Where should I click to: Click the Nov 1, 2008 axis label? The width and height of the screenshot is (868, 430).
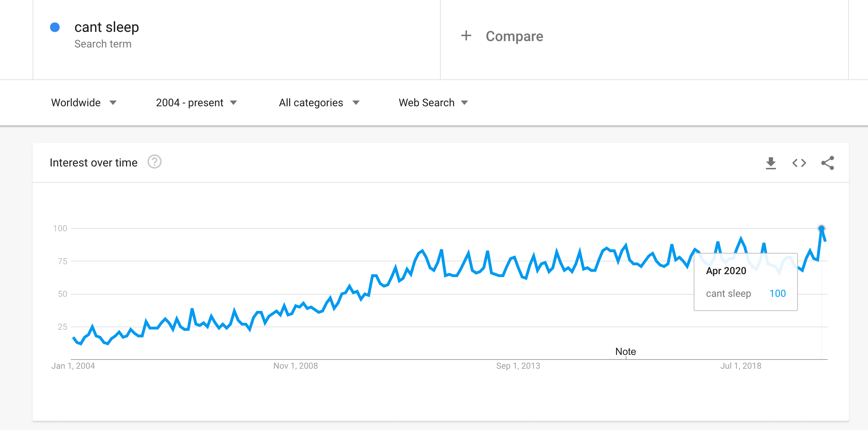(295, 366)
